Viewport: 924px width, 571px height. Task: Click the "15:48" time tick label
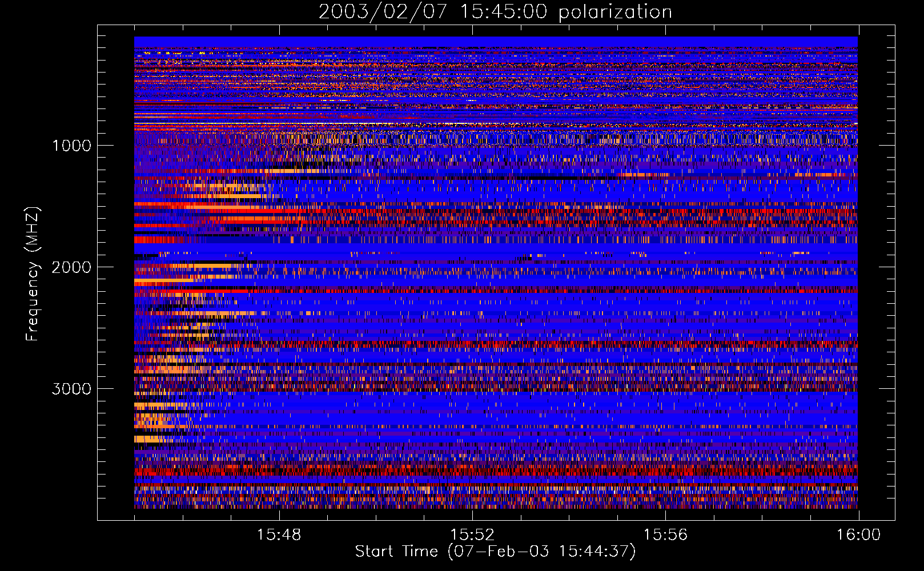(x=279, y=535)
